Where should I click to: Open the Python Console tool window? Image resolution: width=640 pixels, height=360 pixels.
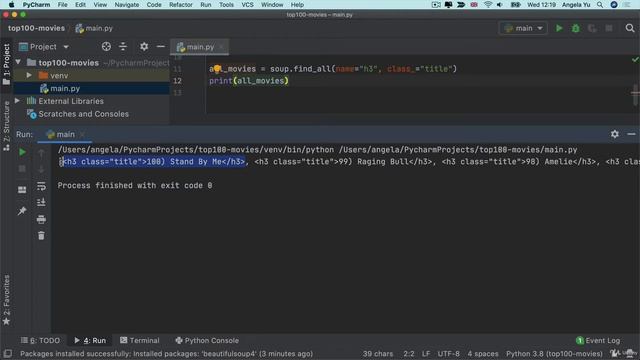click(x=207, y=340)
